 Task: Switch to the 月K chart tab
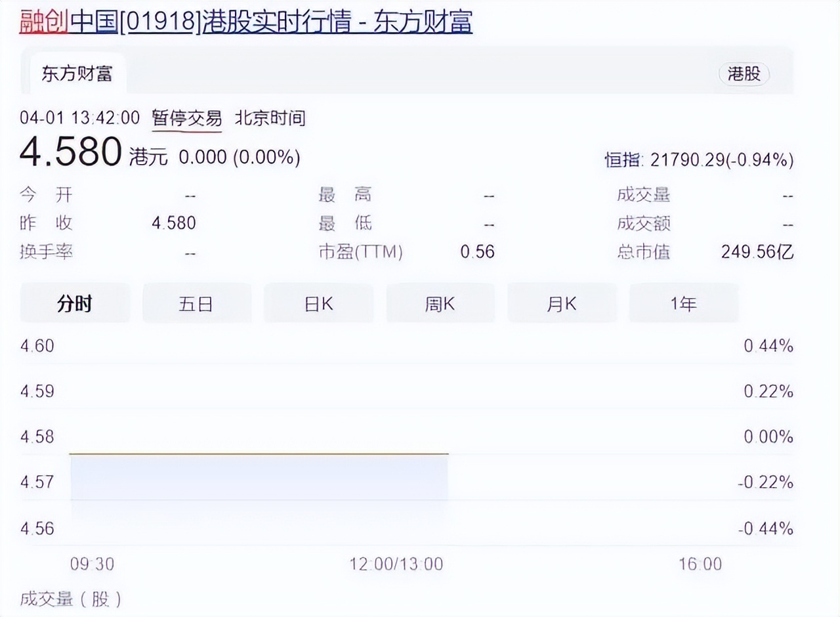[562, 303]
